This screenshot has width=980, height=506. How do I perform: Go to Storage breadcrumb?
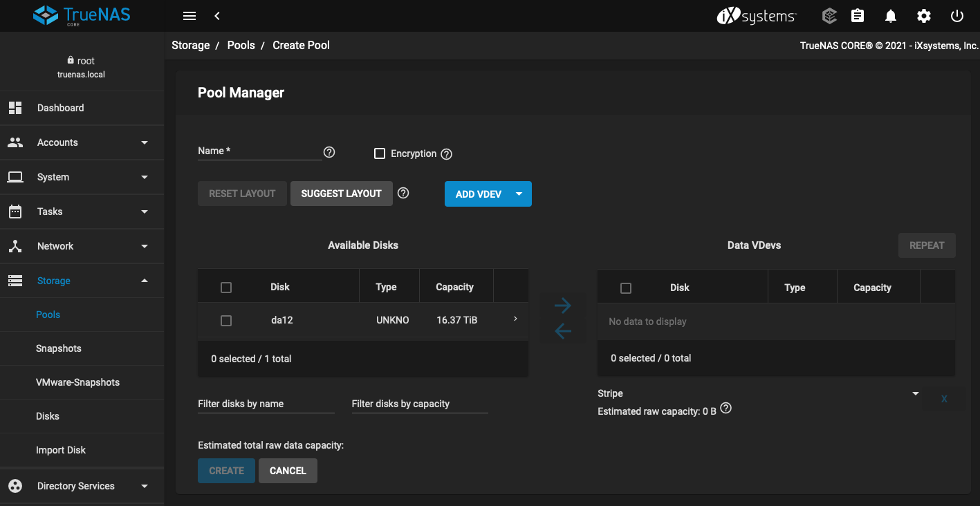coord(191,45)
